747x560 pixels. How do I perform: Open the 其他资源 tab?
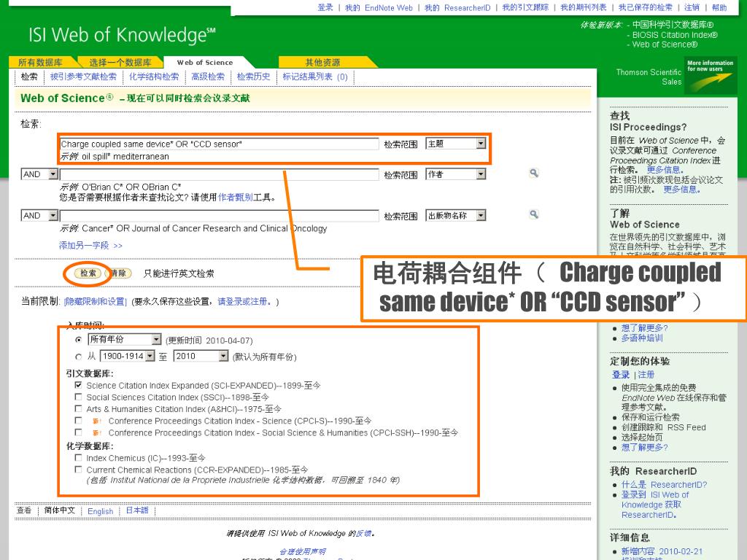(x=322, y=63)
